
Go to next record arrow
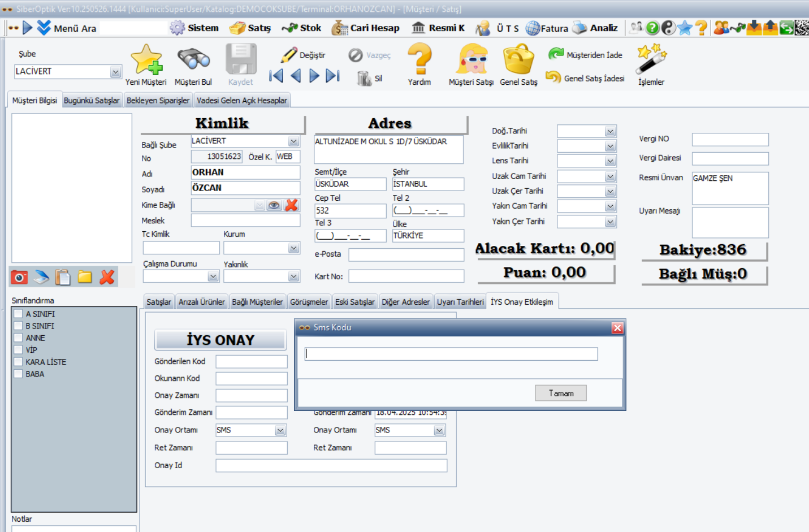[x=314, y=76]
